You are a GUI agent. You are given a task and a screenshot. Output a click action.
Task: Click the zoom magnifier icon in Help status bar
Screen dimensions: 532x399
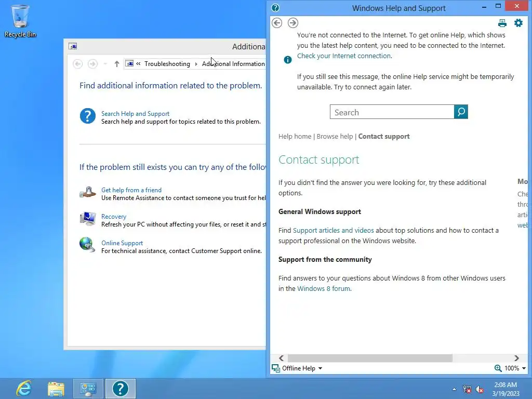click(498, 368)
